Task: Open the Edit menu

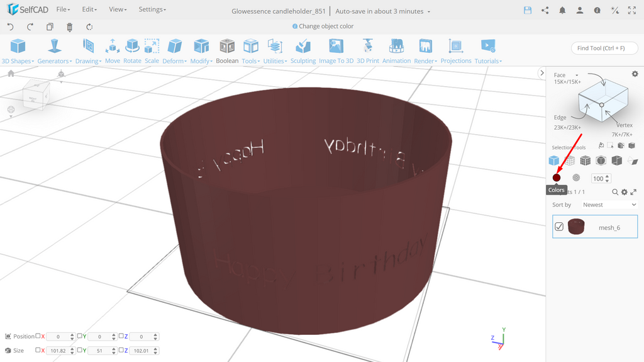Action: click(x=89, y=9)
